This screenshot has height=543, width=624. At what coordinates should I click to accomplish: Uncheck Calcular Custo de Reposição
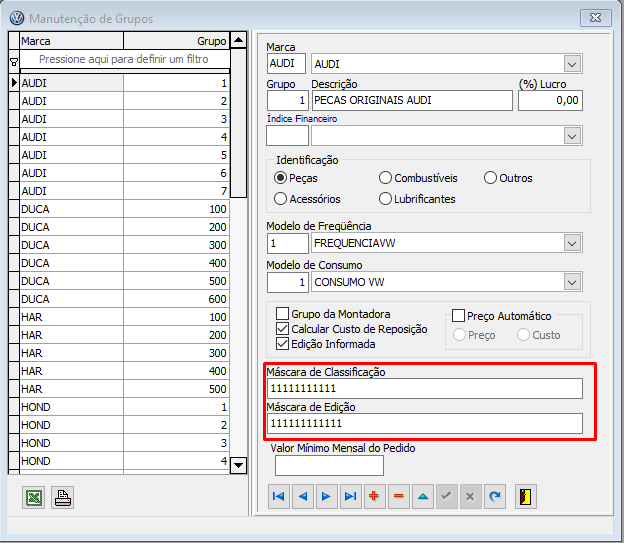(x=283, y=329)
